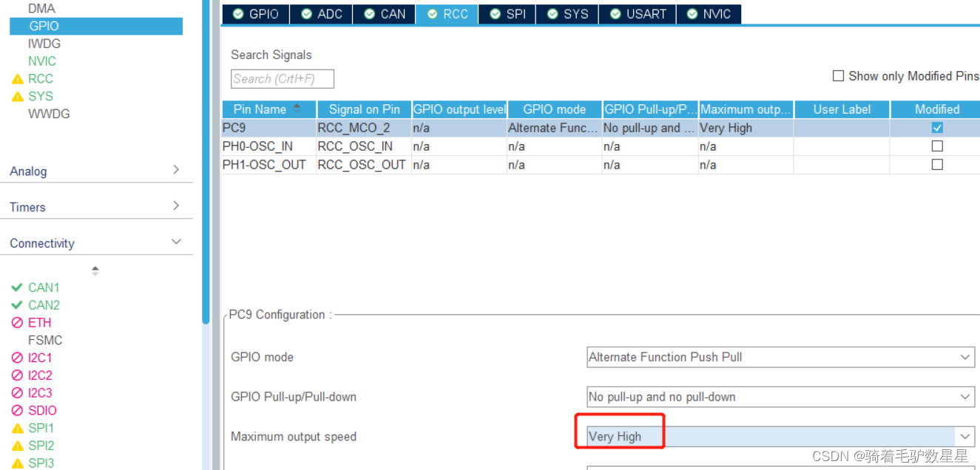The image size is (980, 470).
Task: Click the prohibited icon next to ETH
Action: pos(16,322)
